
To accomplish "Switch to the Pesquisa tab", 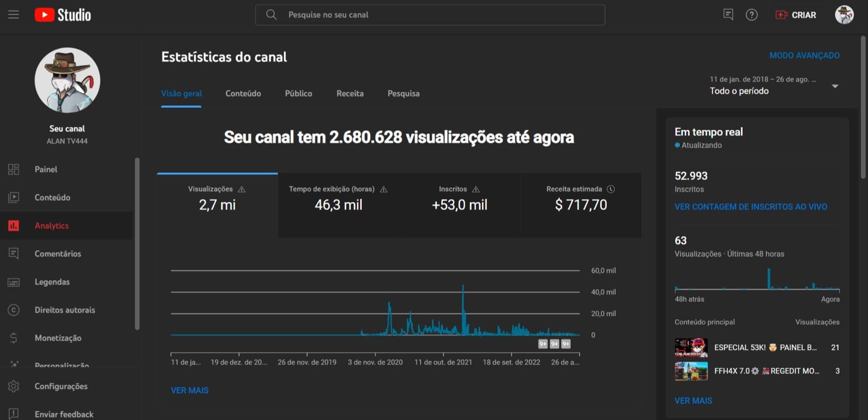I will (x=404, y=93).
